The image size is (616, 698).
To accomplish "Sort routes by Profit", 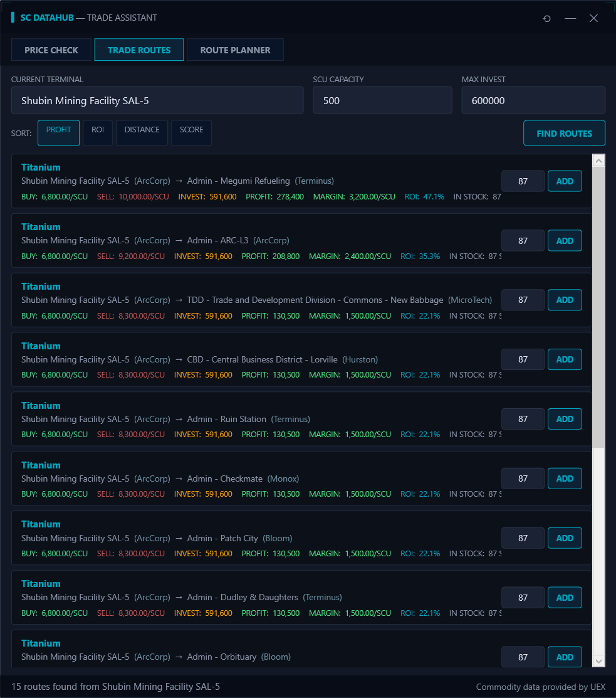I will [59, 133].
